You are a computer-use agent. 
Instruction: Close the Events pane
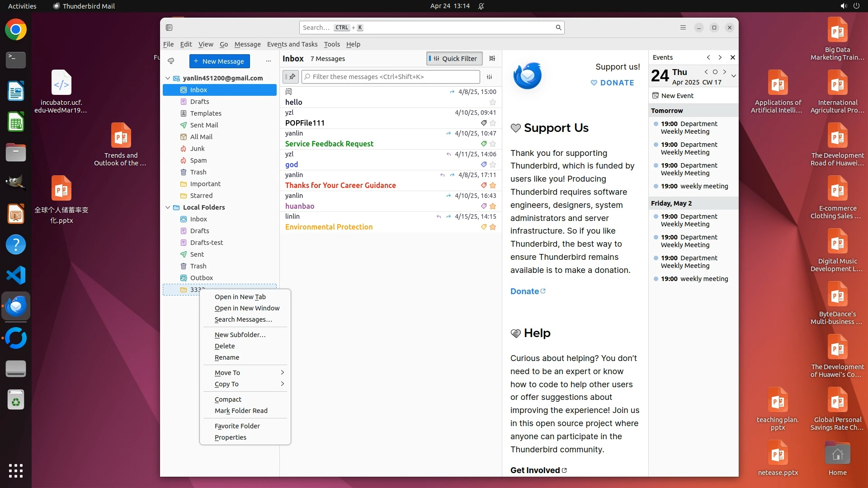[x=732, y=57]
